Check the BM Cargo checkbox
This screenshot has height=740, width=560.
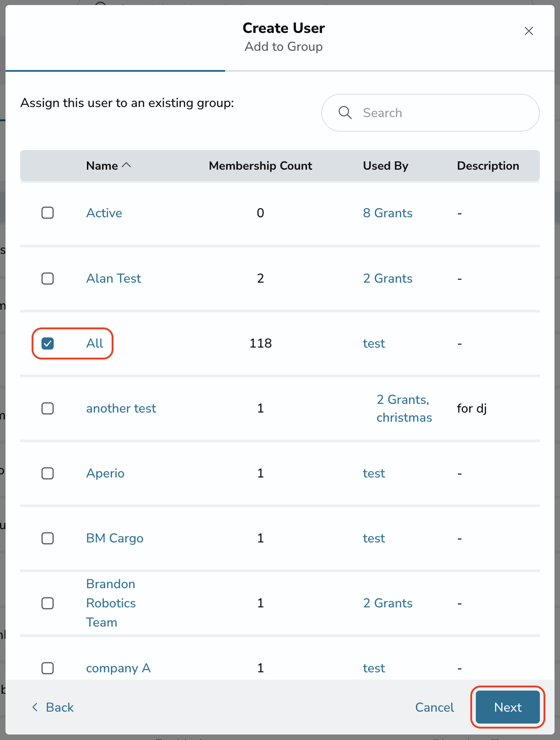point(48,538)
